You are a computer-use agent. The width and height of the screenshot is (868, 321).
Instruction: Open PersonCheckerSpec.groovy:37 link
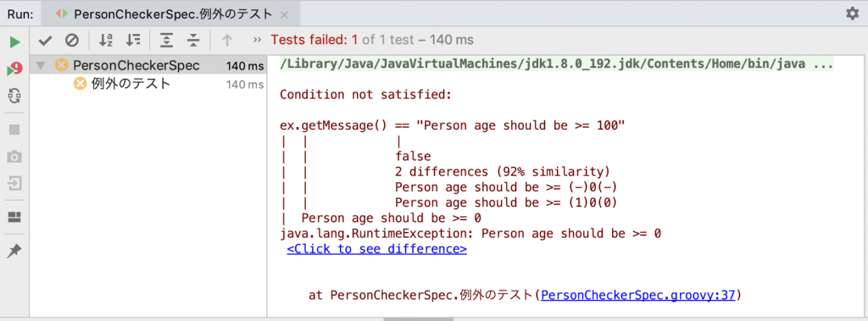point(637,295)
